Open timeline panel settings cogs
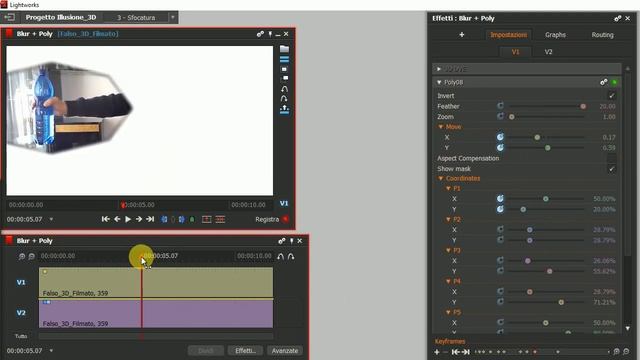640x360 pixels. pyautogui.click(x=282, y=241)
